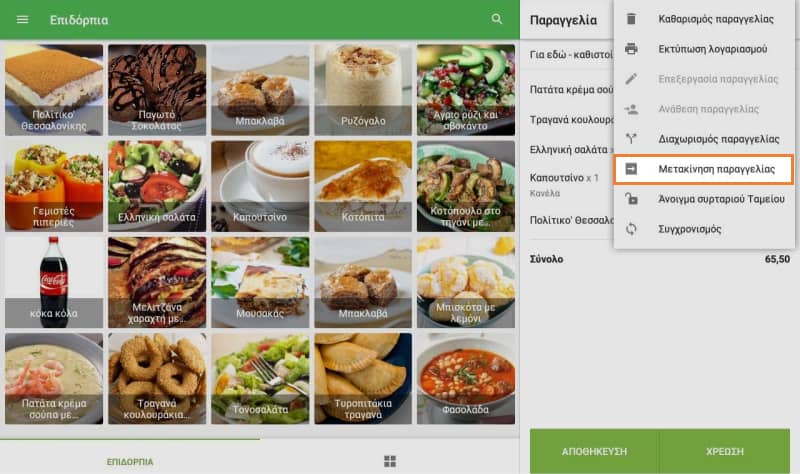This screenshot has height=474, width=800.
Task: Click the printer icon for Εκτύπωση λογαριασμού
Action: tap(631, 49)
